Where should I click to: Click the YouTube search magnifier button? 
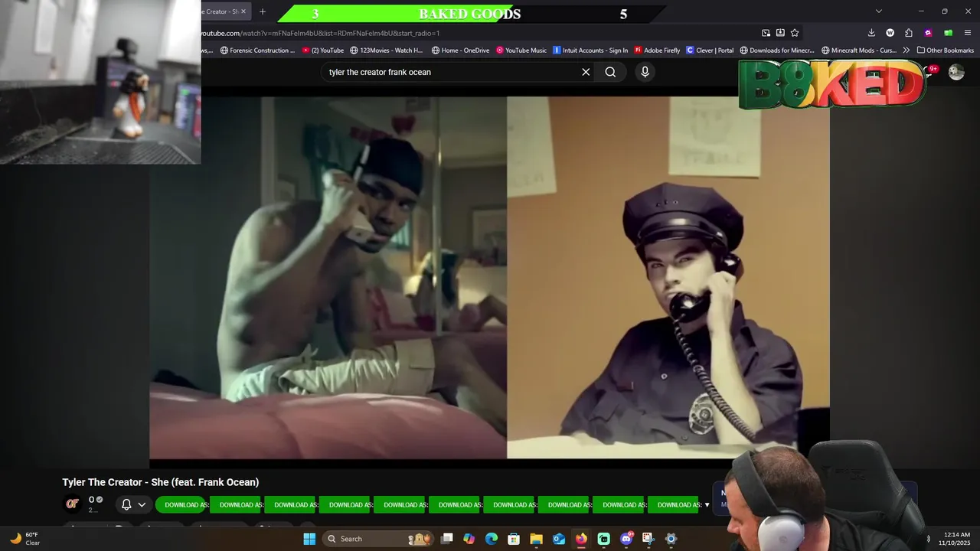610,72
